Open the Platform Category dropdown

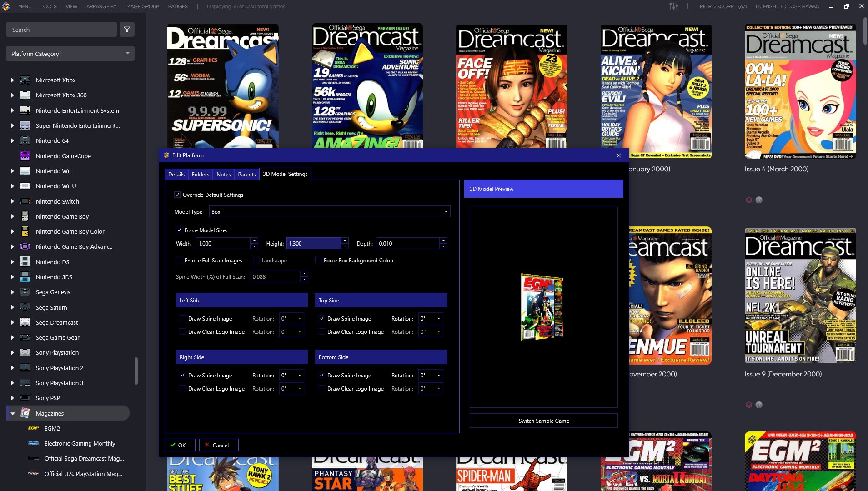pos(70,54)
